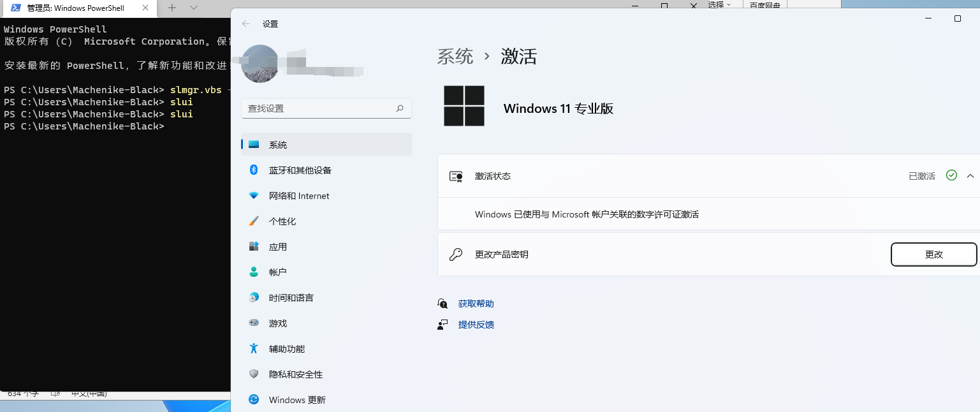The width and height of the screenshot is (980, 412).
Task: Click the 版权所有 (C) Microsoft Corporation line
Action: point(117,41)
